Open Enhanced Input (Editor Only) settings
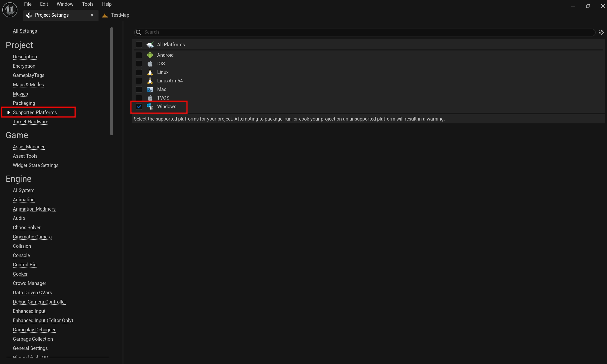This screenshot has width=607, height=364. point(43,321)
